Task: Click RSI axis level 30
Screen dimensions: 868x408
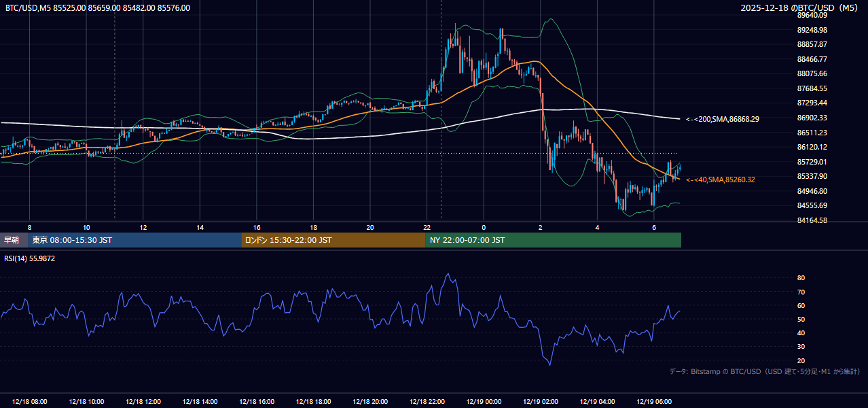Action: point(801,347)
